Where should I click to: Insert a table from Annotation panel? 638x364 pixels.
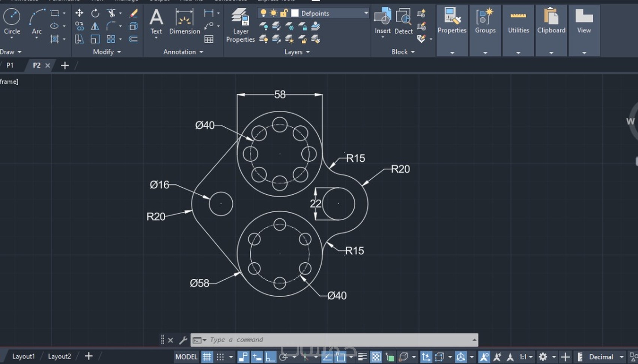tap(209, 39)
